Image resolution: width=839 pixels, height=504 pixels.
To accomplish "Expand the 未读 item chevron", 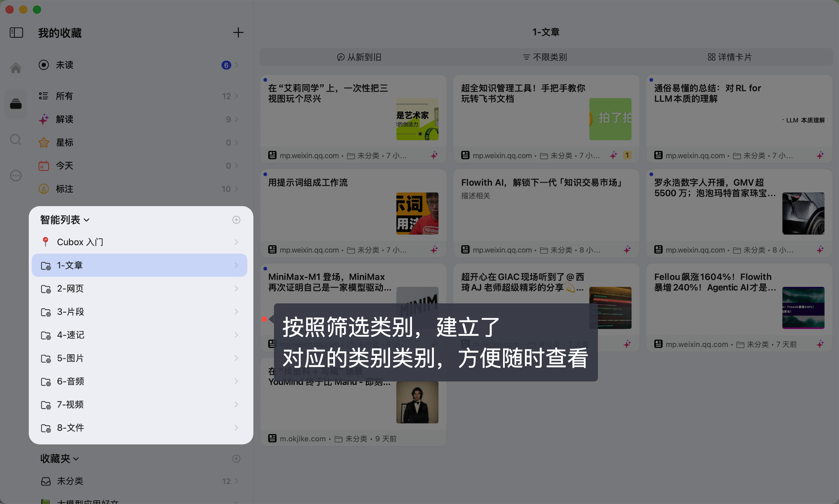I will (237, 65).
